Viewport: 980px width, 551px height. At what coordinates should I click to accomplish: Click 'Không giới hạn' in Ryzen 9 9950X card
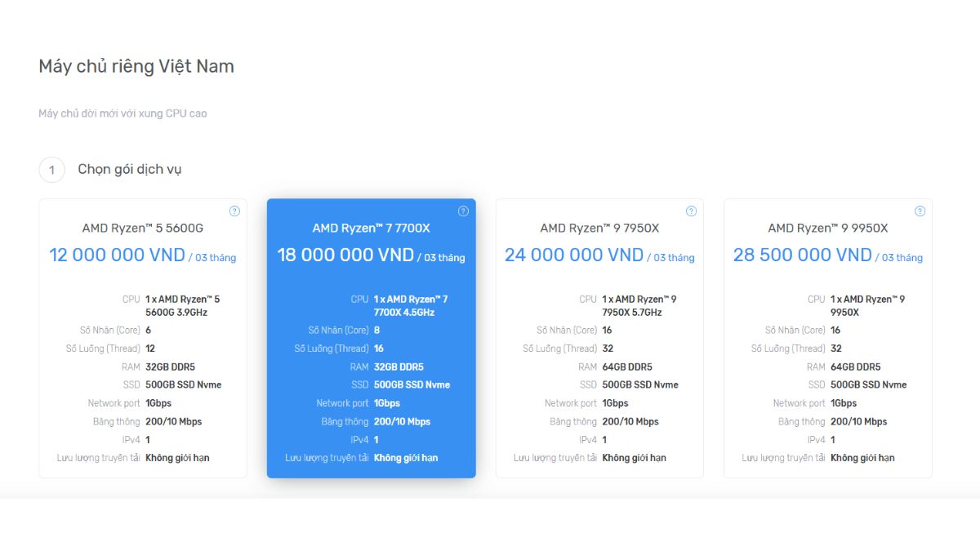tap(863, 458)
